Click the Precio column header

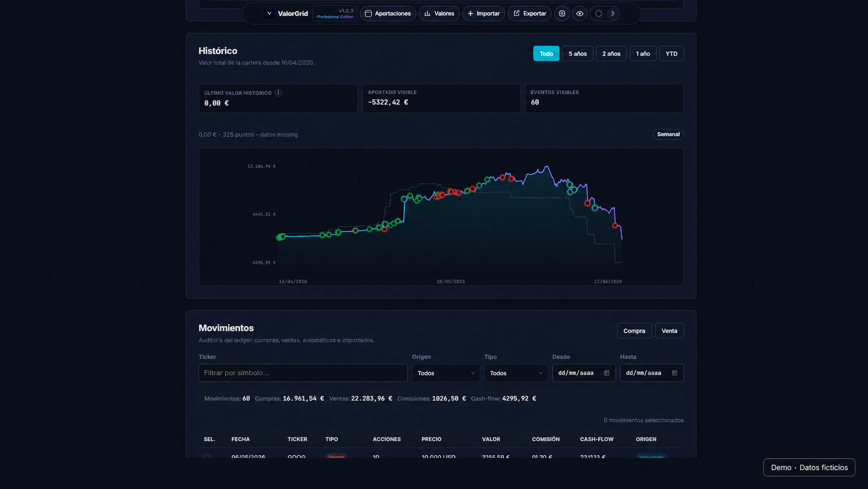[x=431, y=439]
